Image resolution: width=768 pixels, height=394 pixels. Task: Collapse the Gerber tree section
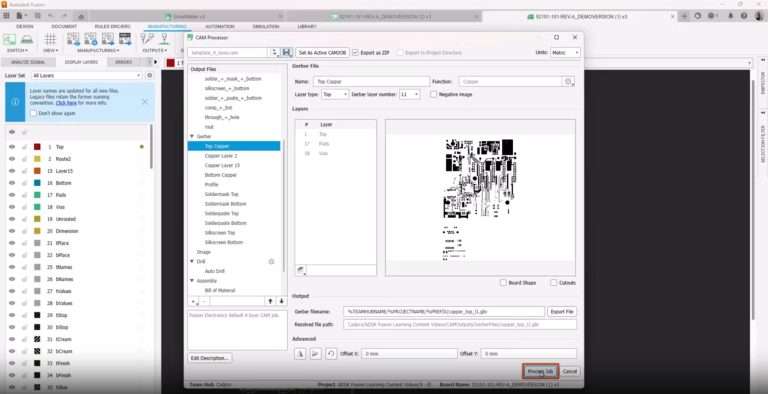(192, 136)
